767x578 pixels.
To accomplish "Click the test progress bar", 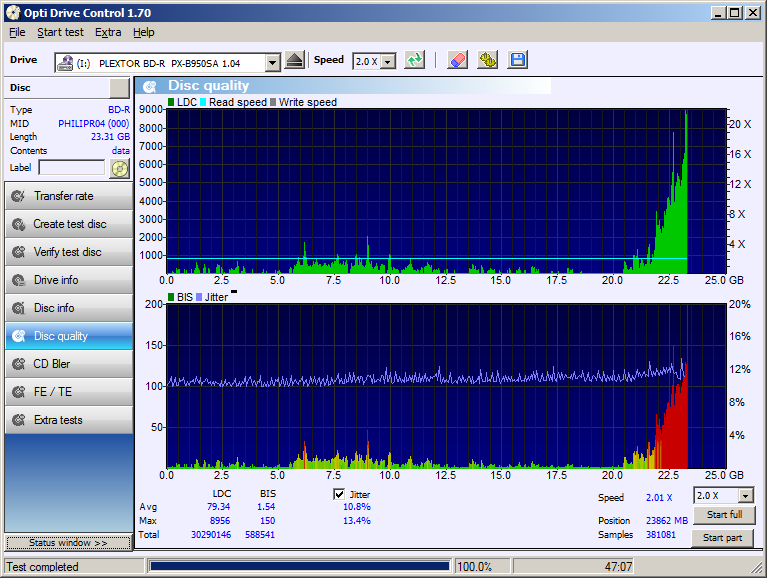I will pyautogui.click(x=299, y=566).
